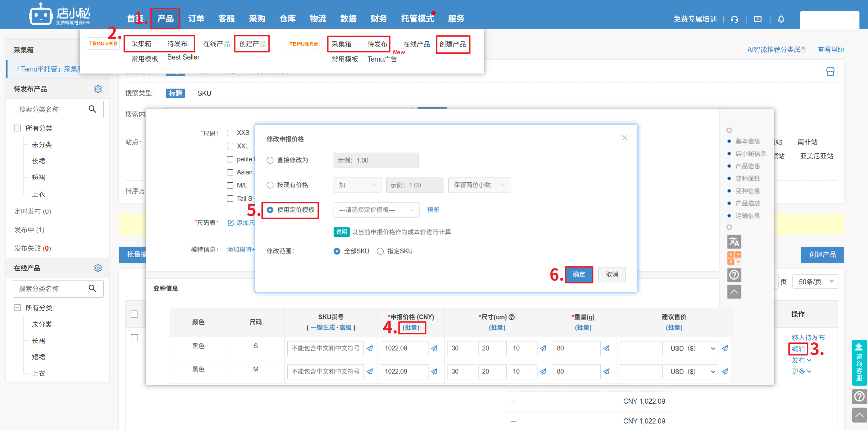Click gear icon beside 待发布产品
This screenshot has height=430, width=868.
(98, 89)
